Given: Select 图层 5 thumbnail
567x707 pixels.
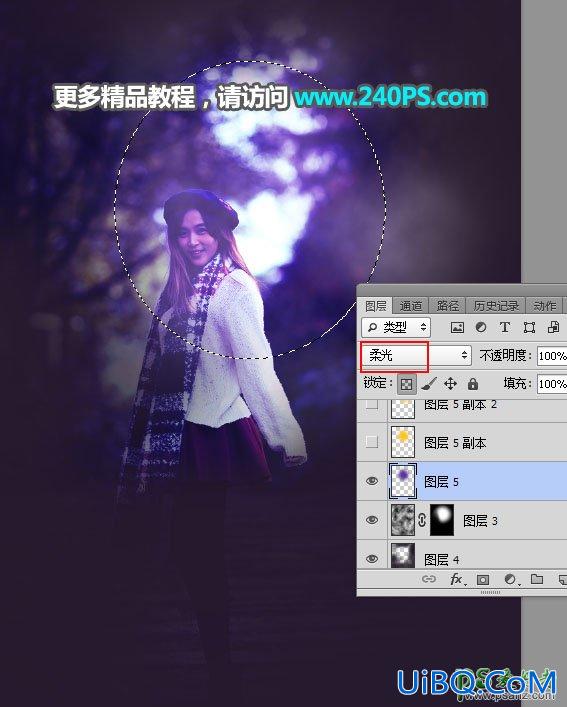Looking at the screenshot, I should pyautogui.click(x=402, y=481).
